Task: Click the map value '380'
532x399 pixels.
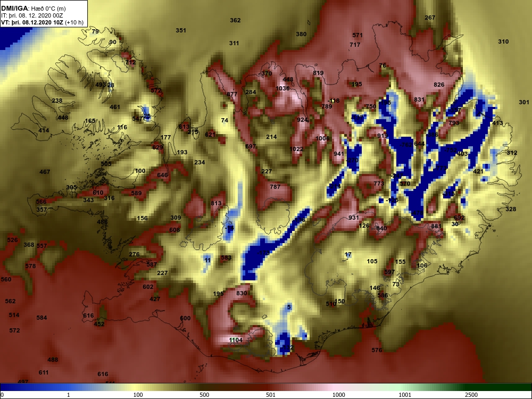Action: 301,34
